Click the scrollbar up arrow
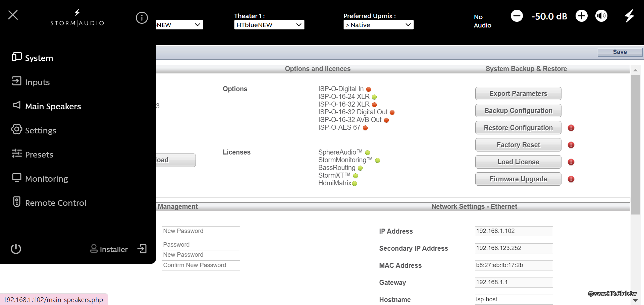 pos(635,70)
